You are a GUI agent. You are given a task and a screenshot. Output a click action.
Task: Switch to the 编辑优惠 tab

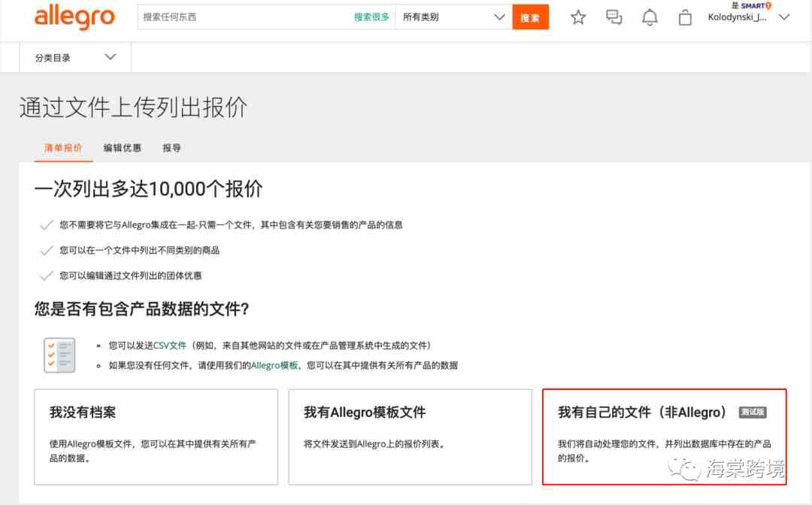[x=123, y=148]
